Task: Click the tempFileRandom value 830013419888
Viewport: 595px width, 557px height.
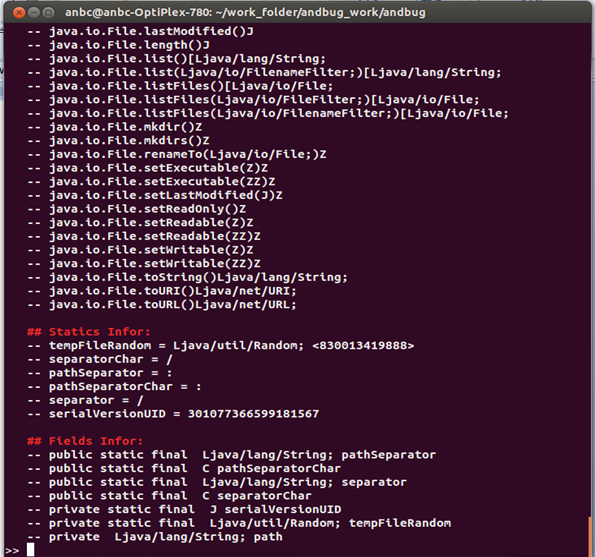Action: (363, 346)
